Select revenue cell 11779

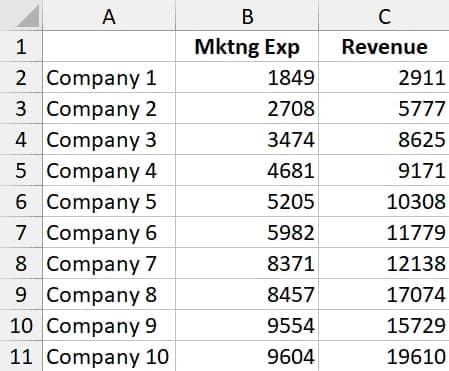coord(384,232)
